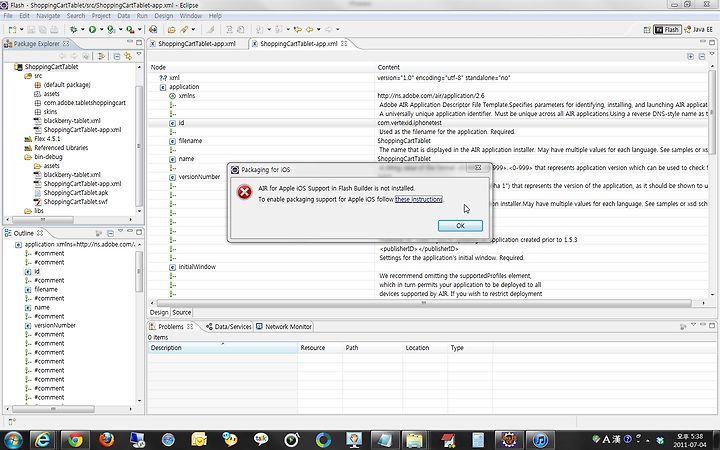
Task: Select filename in the Outline panel
Action: click(46, 289)
